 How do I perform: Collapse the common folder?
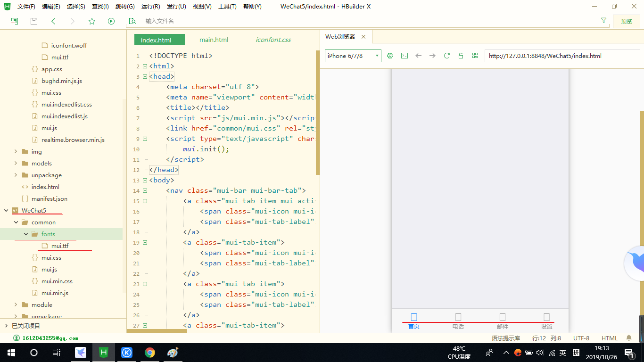(16, 222)
